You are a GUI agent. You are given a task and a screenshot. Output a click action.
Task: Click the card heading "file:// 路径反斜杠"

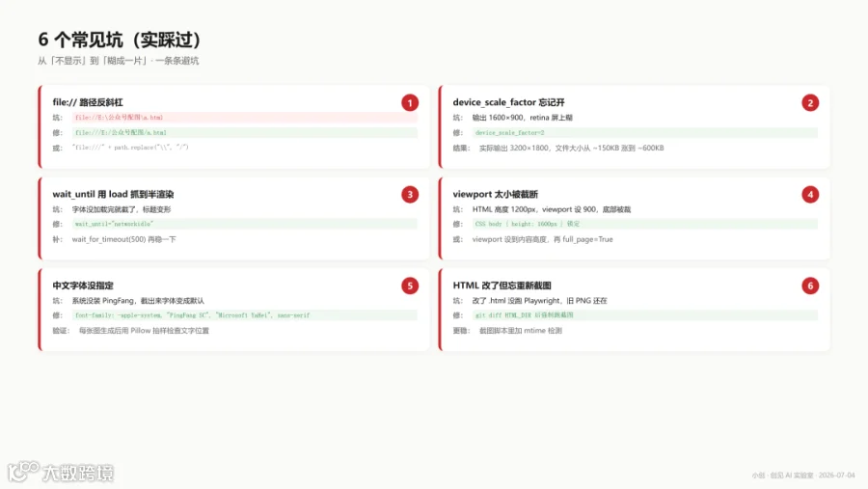coord(88,102)
